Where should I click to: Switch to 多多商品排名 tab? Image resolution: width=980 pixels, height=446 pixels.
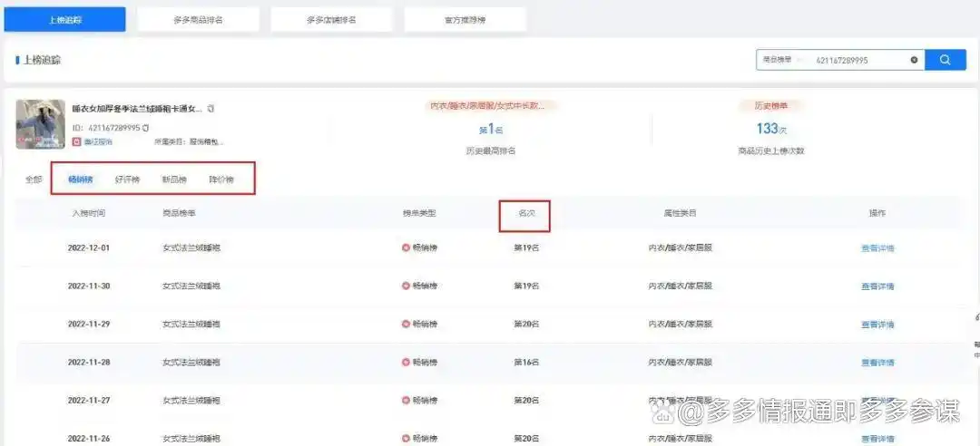(x=198, y=20)
